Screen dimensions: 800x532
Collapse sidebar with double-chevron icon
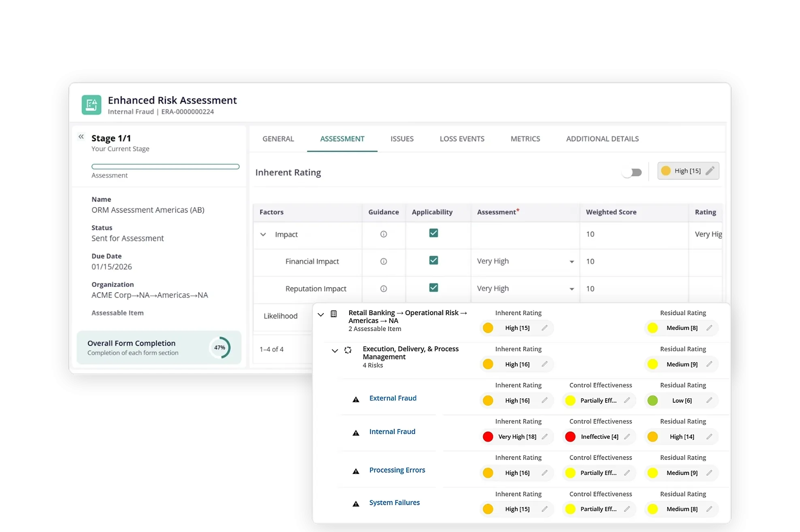(81, 137)
